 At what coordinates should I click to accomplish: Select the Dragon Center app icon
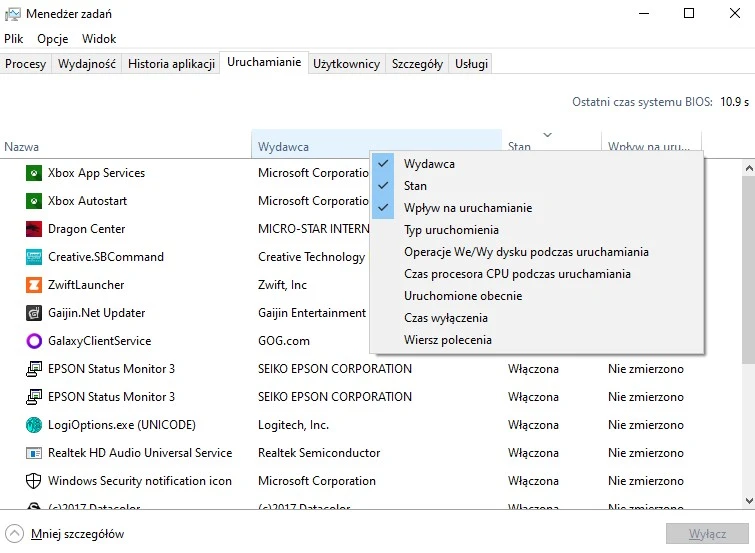pos(33,229)
